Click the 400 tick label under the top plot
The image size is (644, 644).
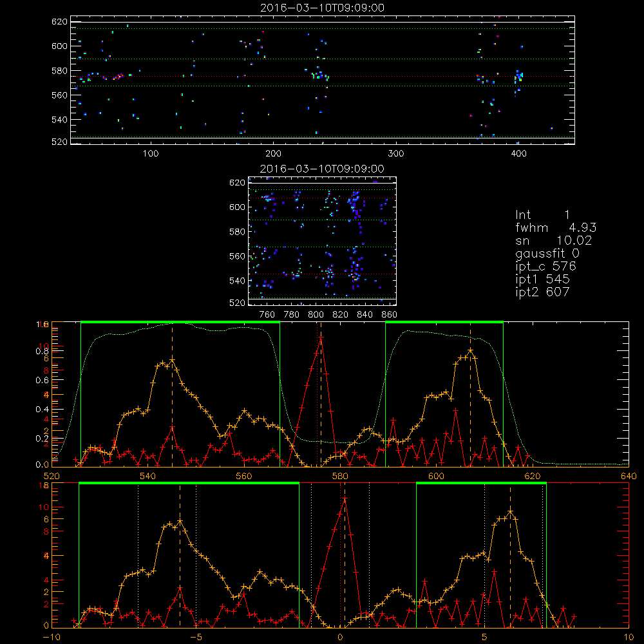coord(518,154)
